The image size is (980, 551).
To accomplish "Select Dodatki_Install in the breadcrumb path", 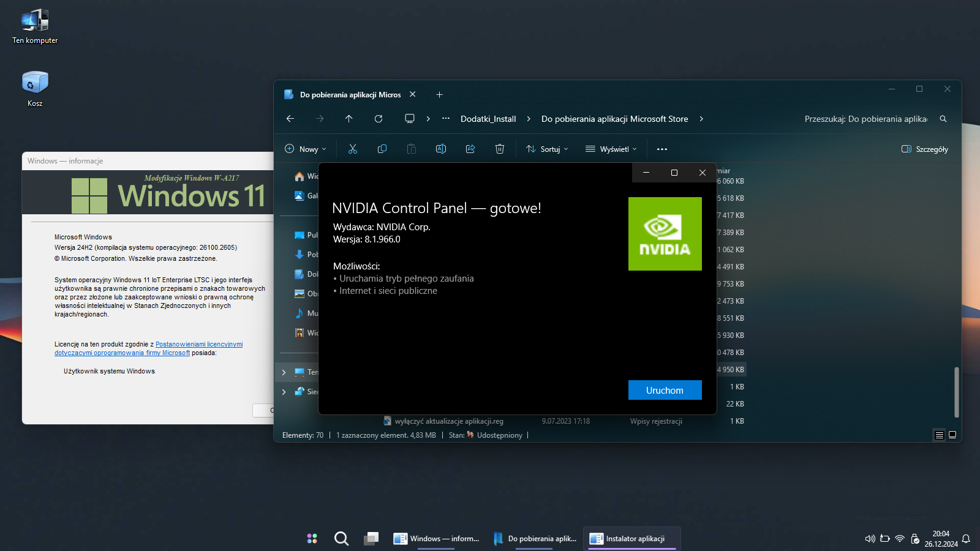I will (488, 119).
